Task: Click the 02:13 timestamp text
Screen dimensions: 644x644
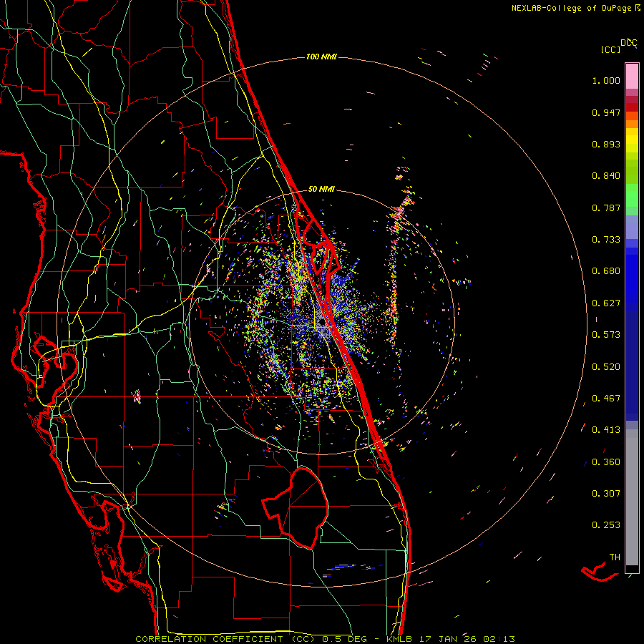Action: coord(499,639)
